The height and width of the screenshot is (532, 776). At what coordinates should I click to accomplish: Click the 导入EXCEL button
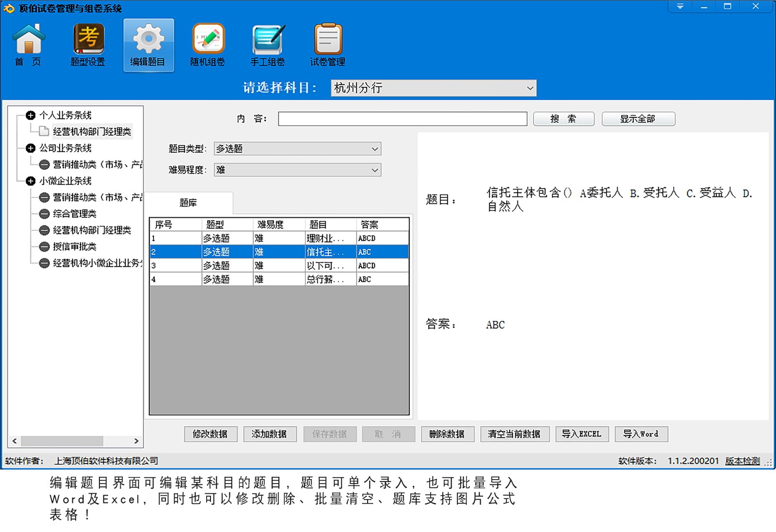tap(581, 434)
